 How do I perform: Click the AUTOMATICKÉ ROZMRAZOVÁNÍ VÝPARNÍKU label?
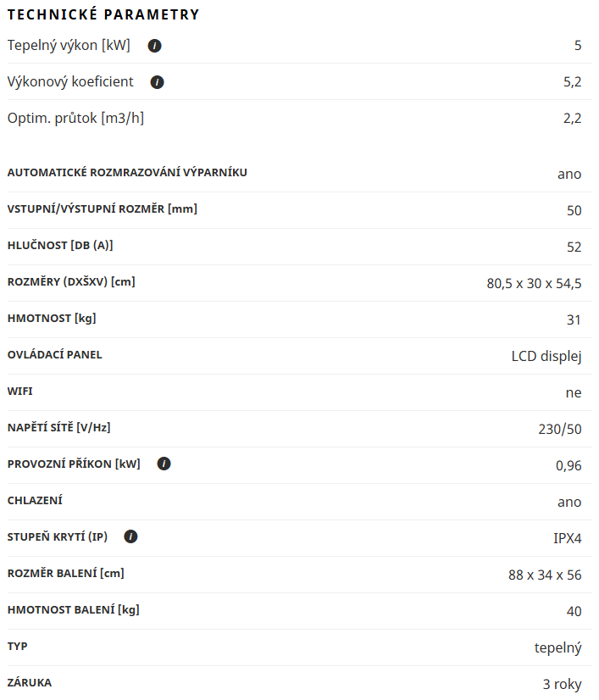click(127, 172)
